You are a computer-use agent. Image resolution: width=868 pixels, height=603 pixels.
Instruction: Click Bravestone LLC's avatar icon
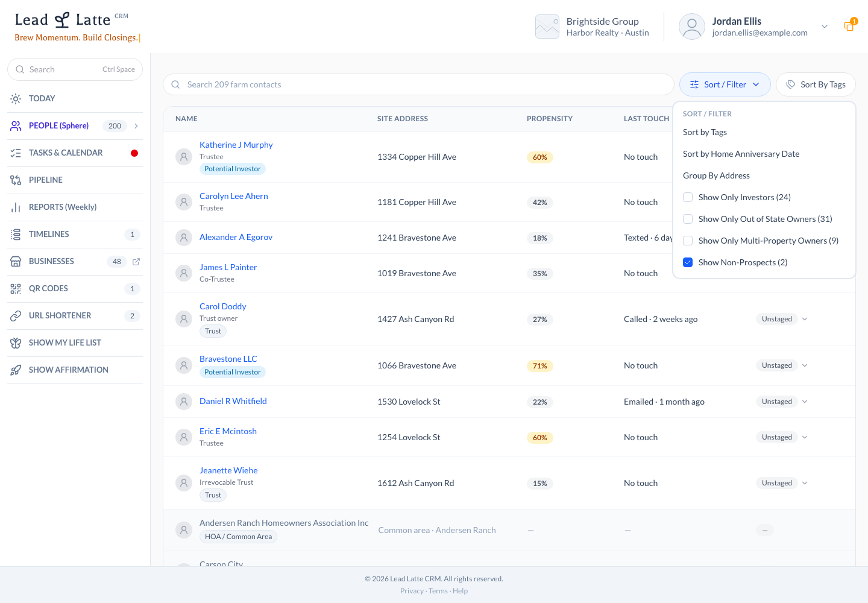(184, 365)
